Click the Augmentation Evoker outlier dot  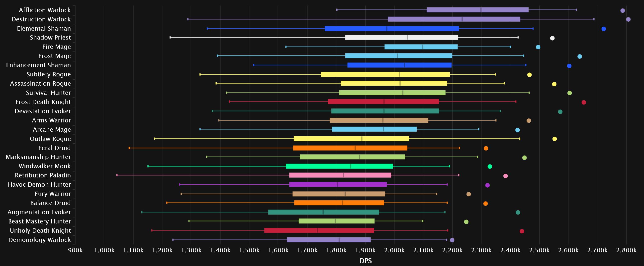point(518,212)
